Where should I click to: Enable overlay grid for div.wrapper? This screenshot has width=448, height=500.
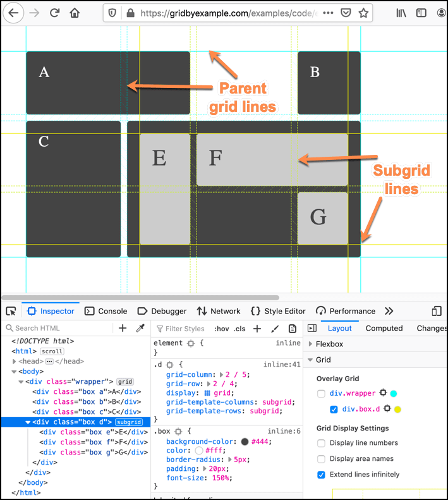322,393
